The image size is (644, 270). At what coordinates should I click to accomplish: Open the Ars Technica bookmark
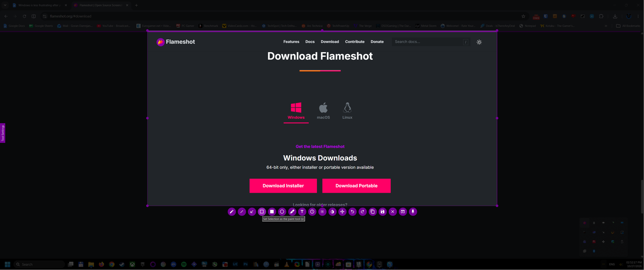[312, 26]
